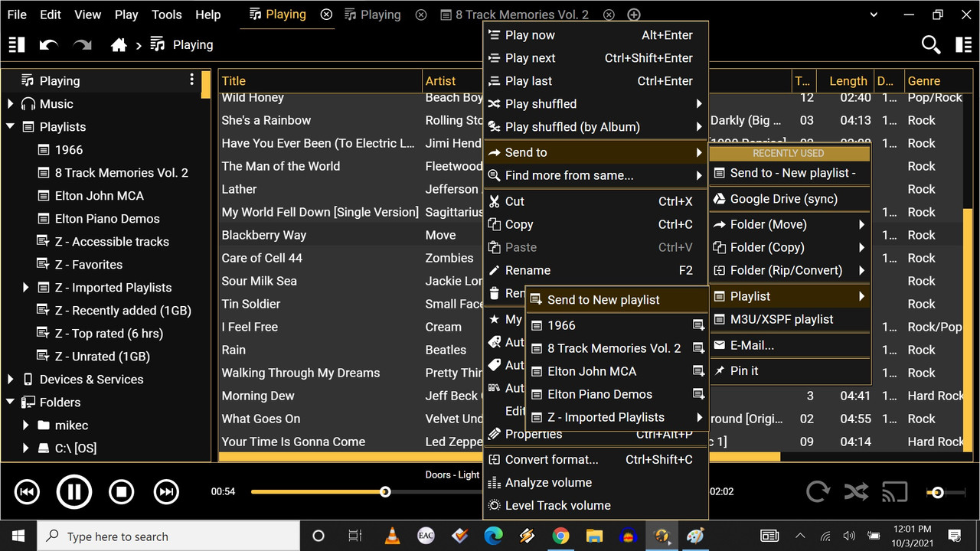Open Play shuffled submenu
The image size is (980, 551).
pyautogui.click(x=596, y=103)
